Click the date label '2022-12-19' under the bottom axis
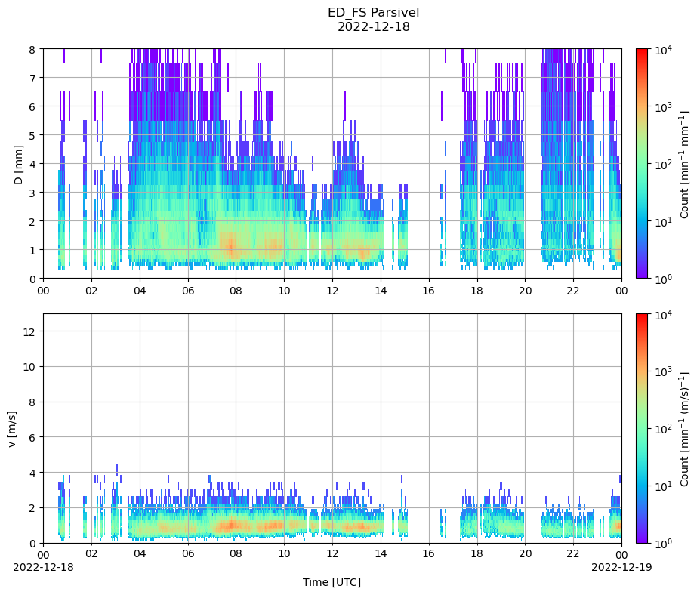700x595 pixels. (621, 567)
